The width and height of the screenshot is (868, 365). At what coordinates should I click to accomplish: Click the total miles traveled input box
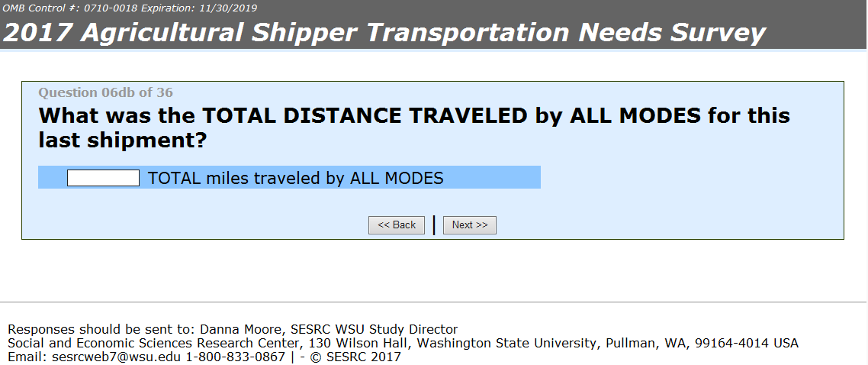click(103, 178)
